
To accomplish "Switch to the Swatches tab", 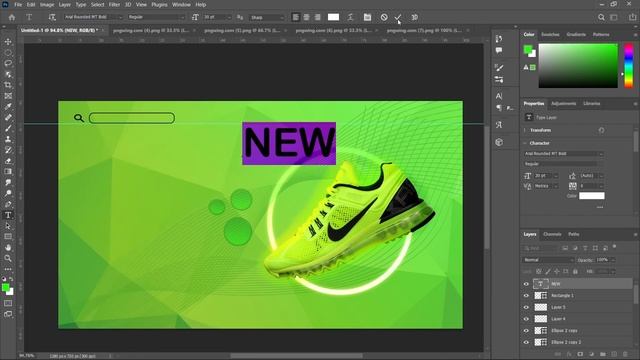I will [x=550, y=35].
